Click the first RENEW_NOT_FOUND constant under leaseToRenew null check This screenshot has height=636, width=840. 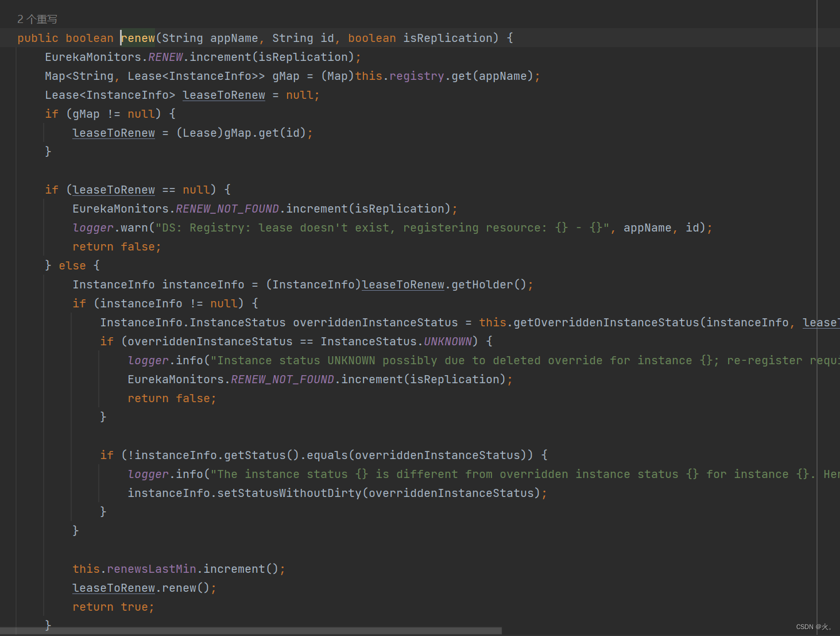tap(227, 209)
